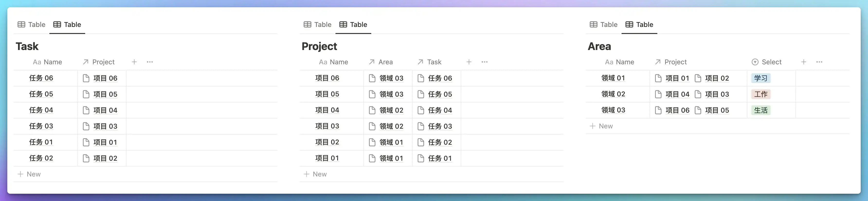This screenshot has width=868, height=201.
Task: Switch to first Table tab above Area
Action: pos(604,25)
